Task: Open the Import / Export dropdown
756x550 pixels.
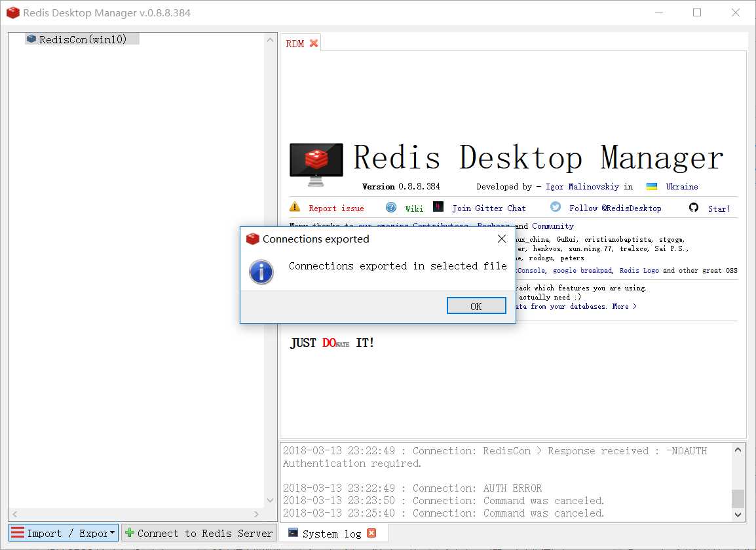Action: pyautogui.click(x=64, y=533)
